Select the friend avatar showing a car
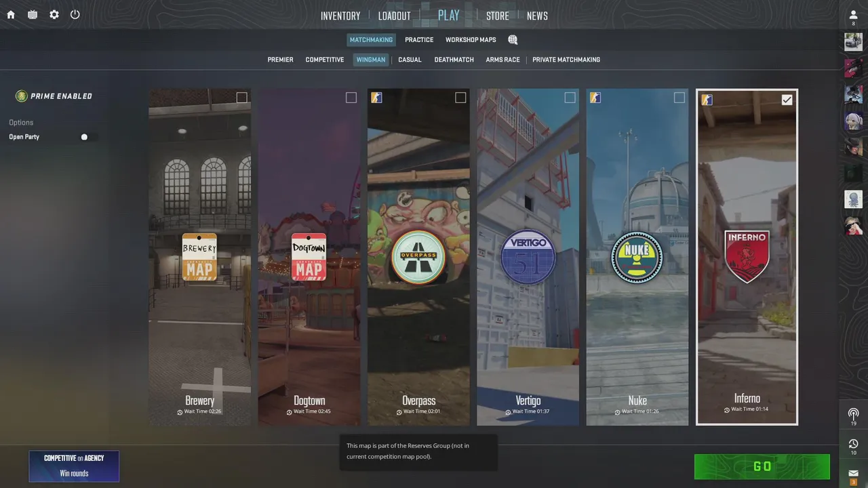 tap(853, 41)
